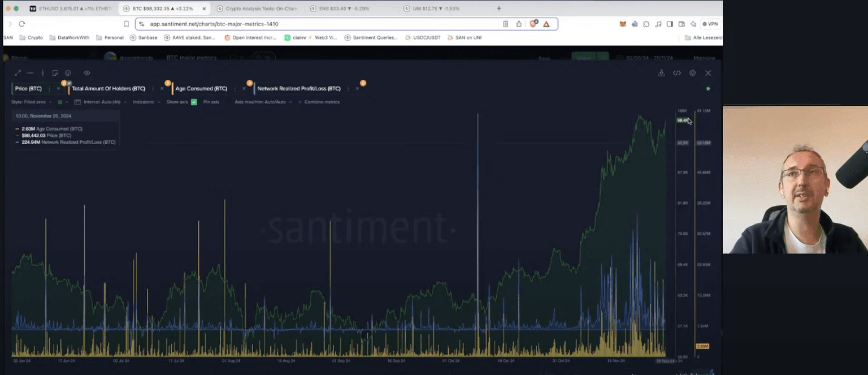Click the sticky note annotation icon
The height and width of the screenshot is (375, 868).
55,73
